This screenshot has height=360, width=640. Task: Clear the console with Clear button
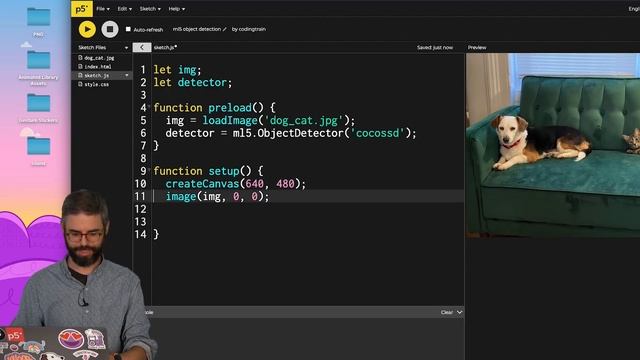point(447,312)
